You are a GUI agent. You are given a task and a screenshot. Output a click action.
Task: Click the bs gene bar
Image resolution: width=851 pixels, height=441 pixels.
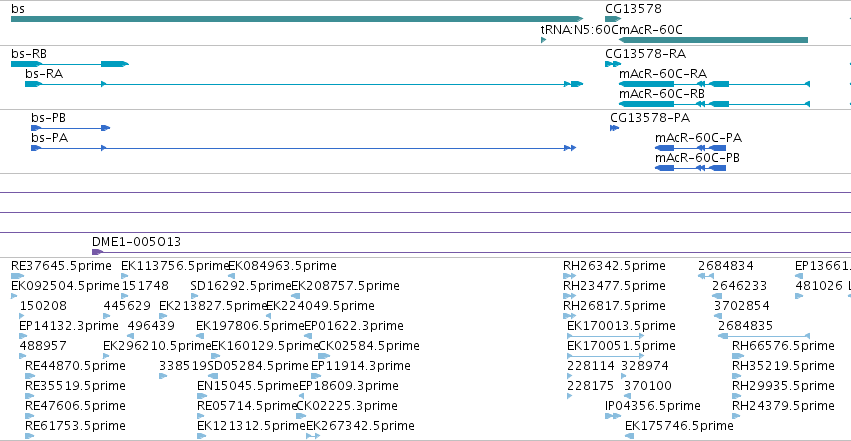pyautogui.click(x=297, y=19)
